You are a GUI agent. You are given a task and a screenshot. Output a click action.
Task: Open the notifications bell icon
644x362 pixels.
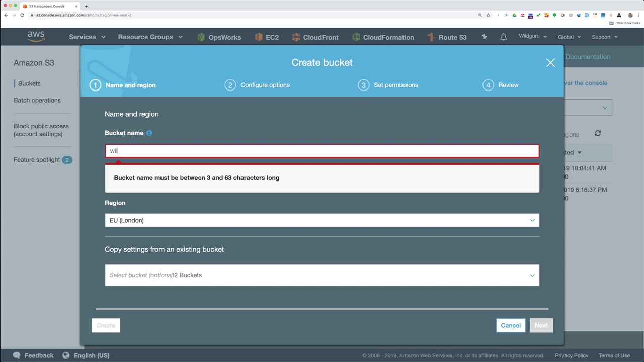coord(503,37)
